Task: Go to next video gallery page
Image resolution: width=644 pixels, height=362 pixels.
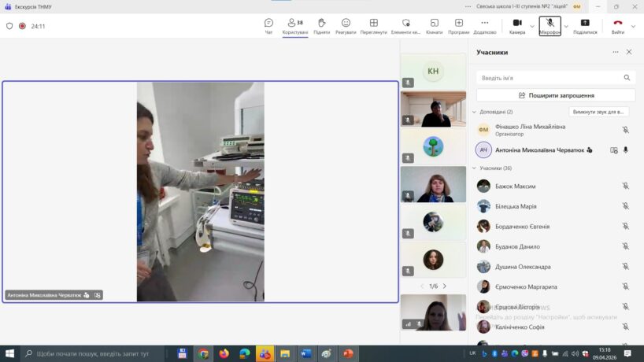Action: pyautogui.click(x=445, y=286)
